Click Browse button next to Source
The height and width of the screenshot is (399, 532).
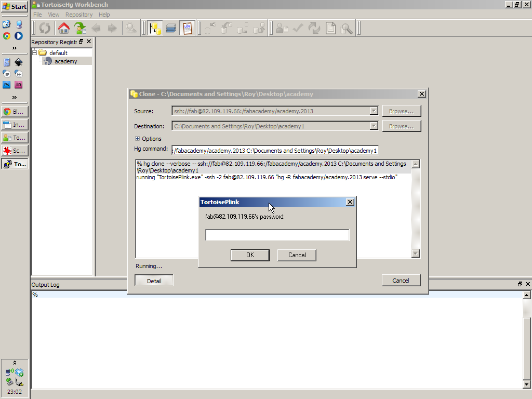click(x=402, y=111)
